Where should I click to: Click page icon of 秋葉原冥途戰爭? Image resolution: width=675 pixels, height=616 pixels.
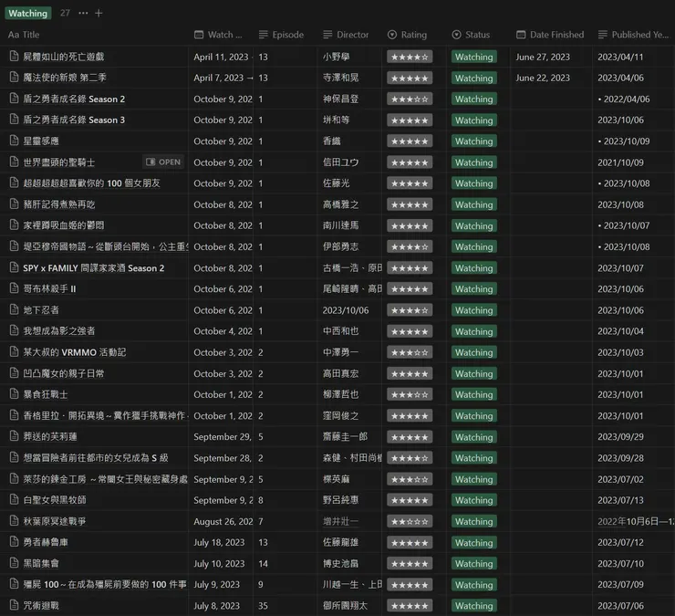pos(15,521)
